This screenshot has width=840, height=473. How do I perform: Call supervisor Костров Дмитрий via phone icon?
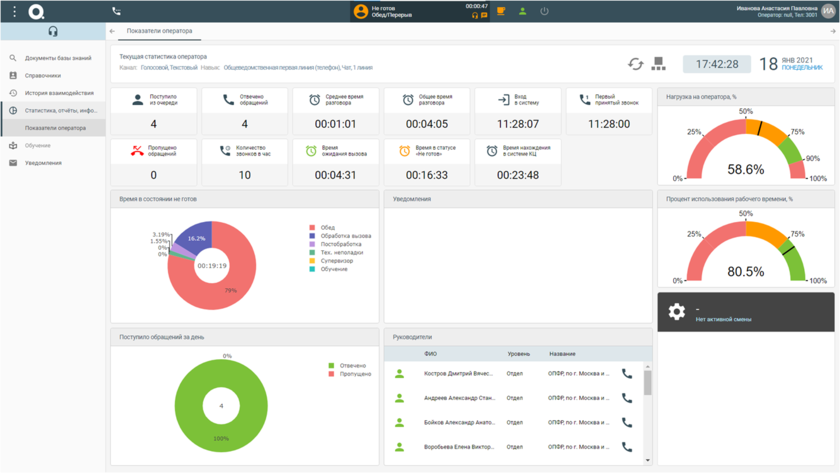627,374
